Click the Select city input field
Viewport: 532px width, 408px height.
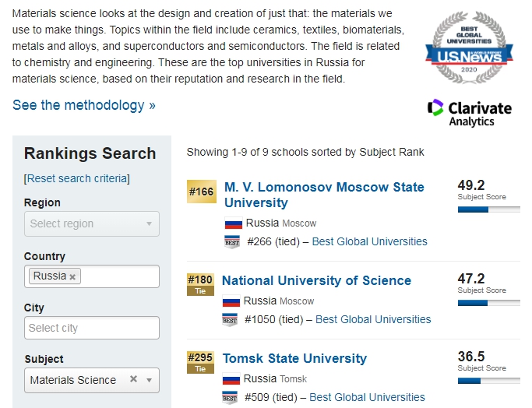pyautogui.click(x=92, y=328)
